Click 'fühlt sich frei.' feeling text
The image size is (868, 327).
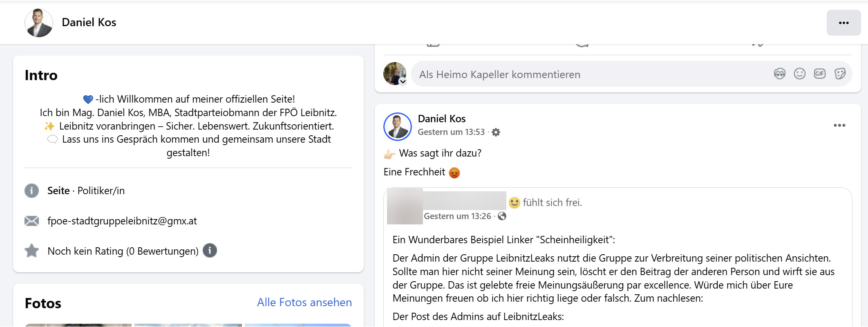point(552,203)
